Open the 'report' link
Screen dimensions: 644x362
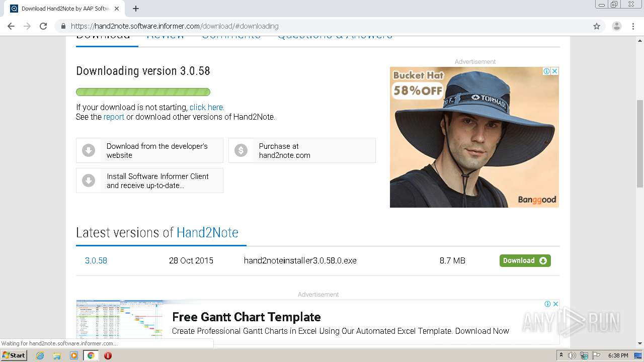[x=114, y=117]
